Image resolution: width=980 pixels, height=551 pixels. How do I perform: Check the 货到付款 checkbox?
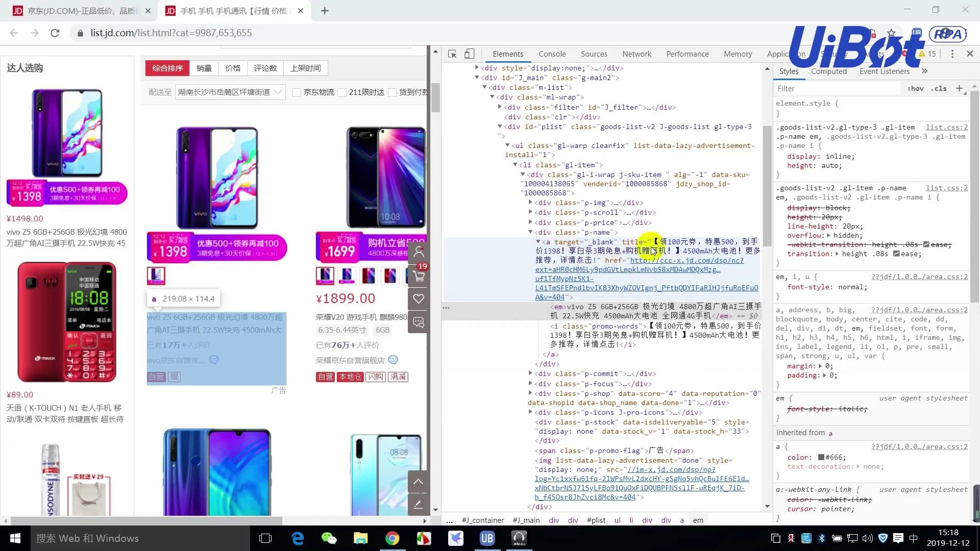pos(392,92)
